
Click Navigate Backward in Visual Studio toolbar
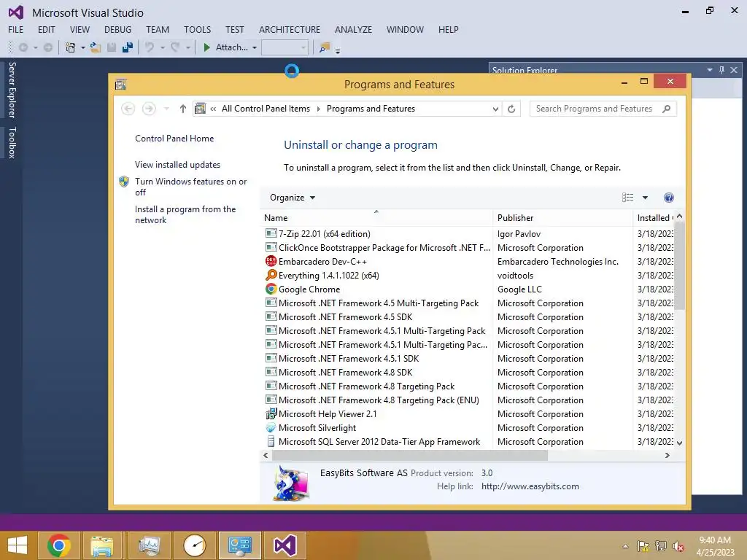click(x=23, y=47)
